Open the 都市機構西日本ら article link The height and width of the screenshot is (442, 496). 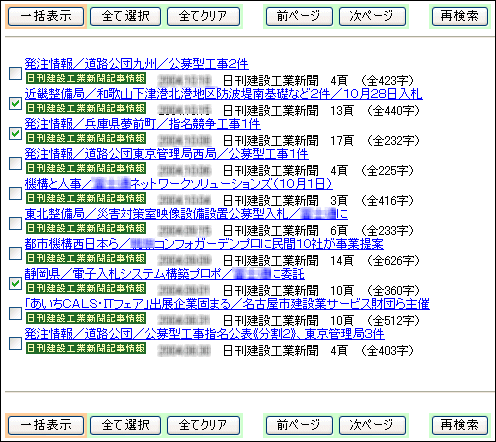tap(204, 244)
